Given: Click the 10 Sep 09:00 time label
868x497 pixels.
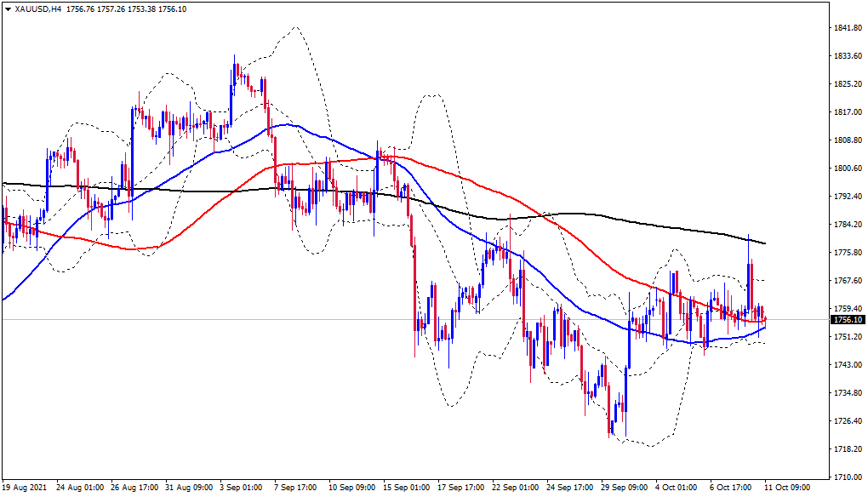Looking at the screenshot, I should (x=352, y=488).
